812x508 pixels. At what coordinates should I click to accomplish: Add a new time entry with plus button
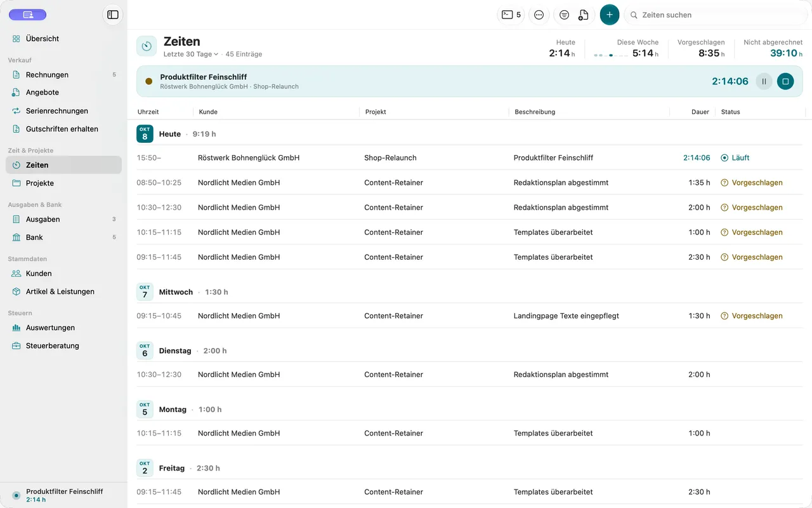[610, 15]
